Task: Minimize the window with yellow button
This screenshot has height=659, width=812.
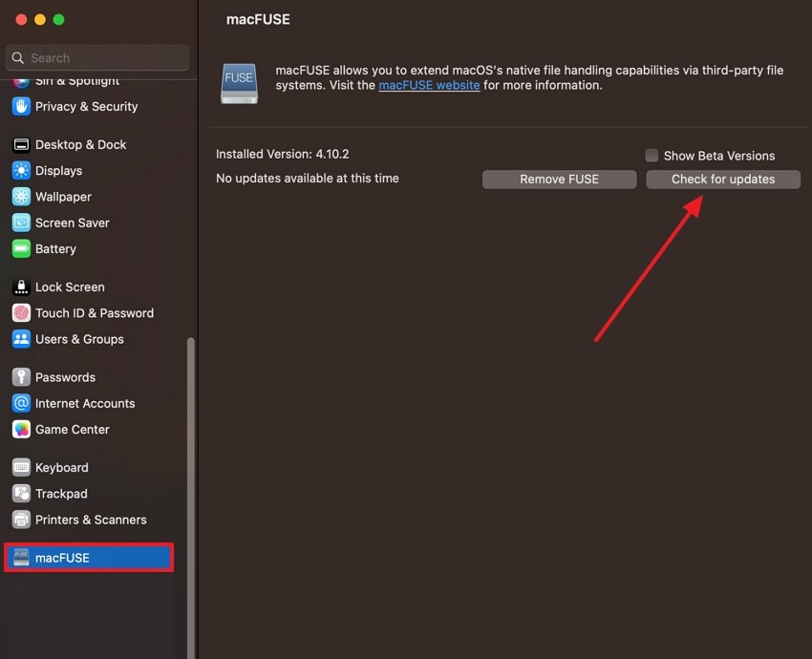Action: pyautogui.click(x=40, y=20)
